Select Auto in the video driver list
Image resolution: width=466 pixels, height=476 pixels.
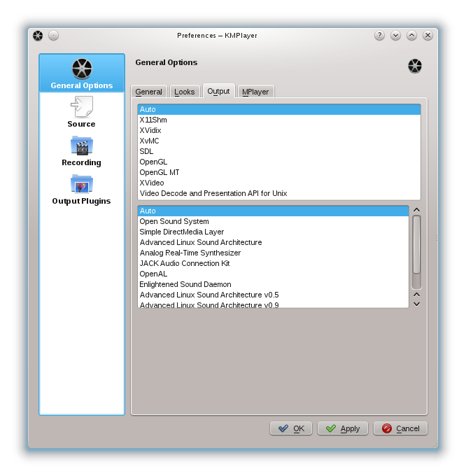279,109
